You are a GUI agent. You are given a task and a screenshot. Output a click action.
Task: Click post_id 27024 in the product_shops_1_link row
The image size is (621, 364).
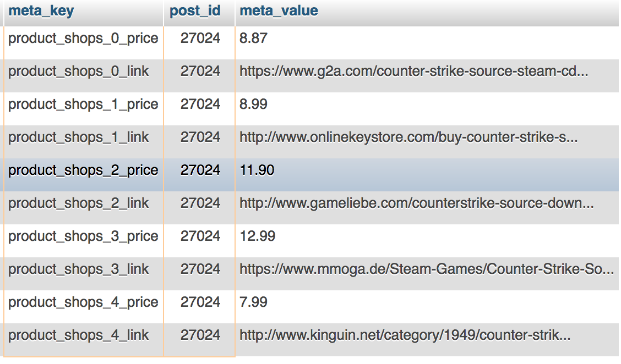[200, 142]
